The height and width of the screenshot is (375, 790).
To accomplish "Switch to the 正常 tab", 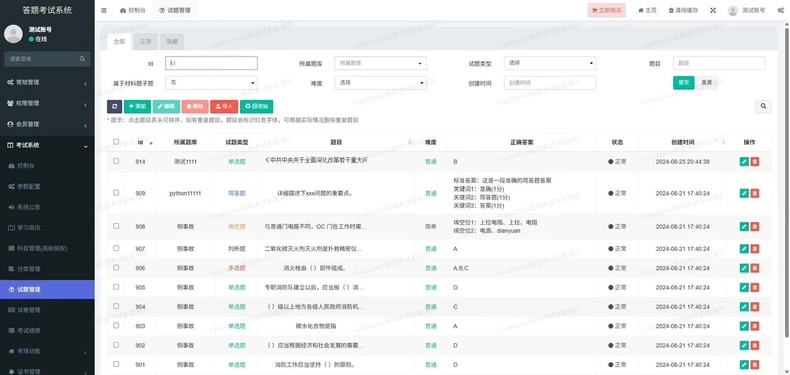I will pyautogui.click(x=146, y=42).
